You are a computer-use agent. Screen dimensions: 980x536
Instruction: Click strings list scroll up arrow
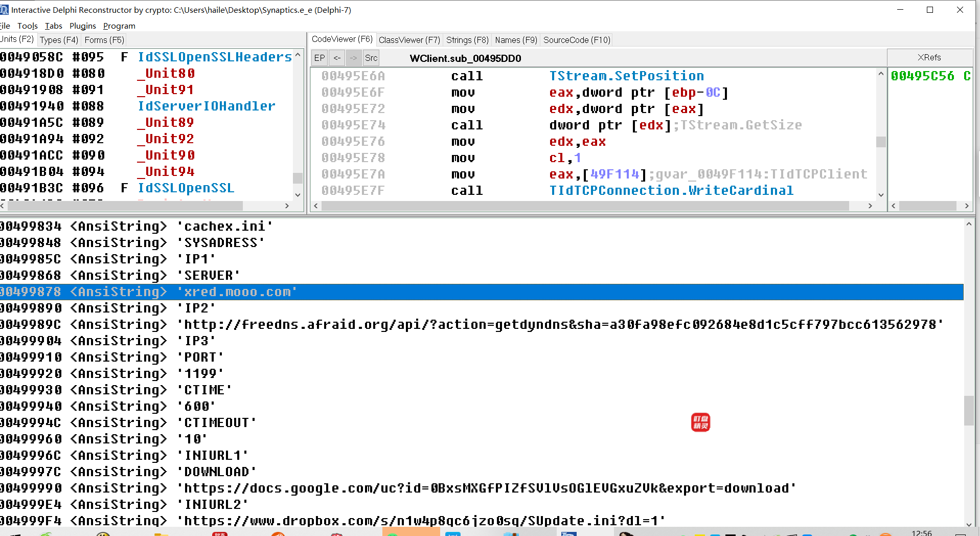tap(969, 224)
